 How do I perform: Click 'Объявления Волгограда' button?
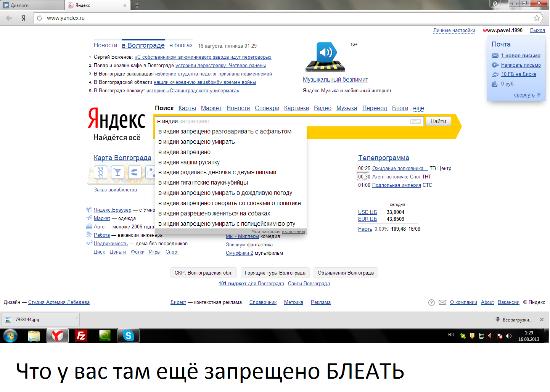[346, 273]
